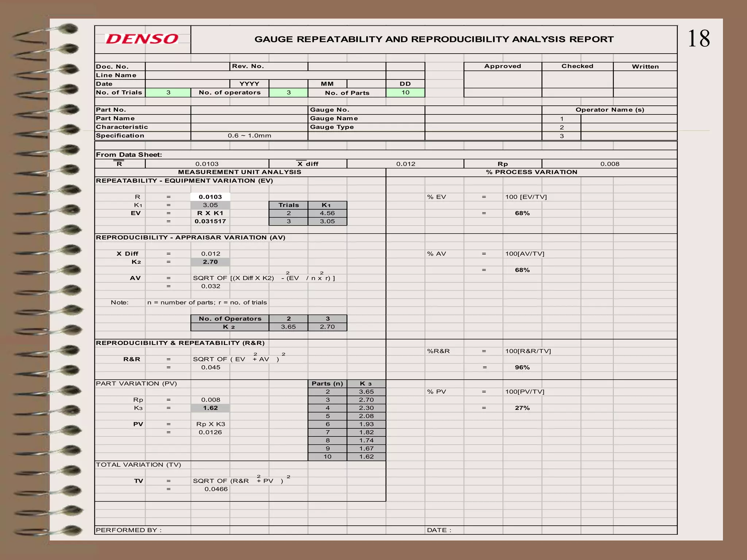Click the slide number 18

tap(698, 39)
